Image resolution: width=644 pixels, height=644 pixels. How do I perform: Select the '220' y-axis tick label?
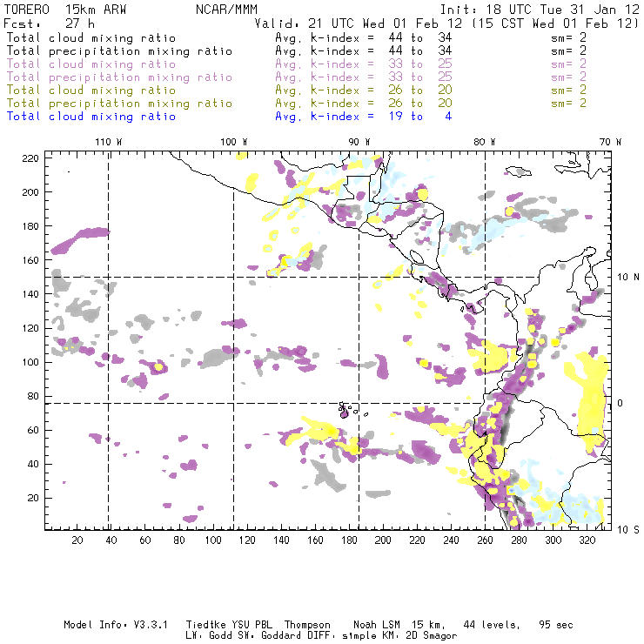[x=30, y=158]
